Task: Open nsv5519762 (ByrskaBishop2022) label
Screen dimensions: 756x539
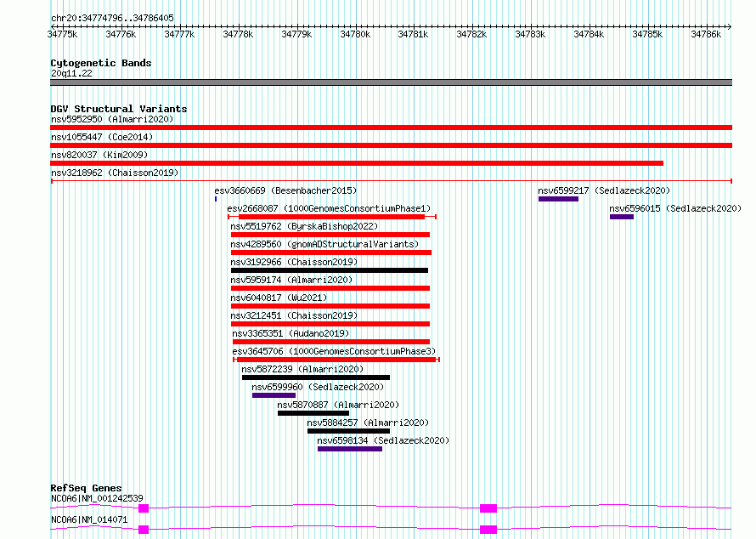Action: click(x=304, y=226)
